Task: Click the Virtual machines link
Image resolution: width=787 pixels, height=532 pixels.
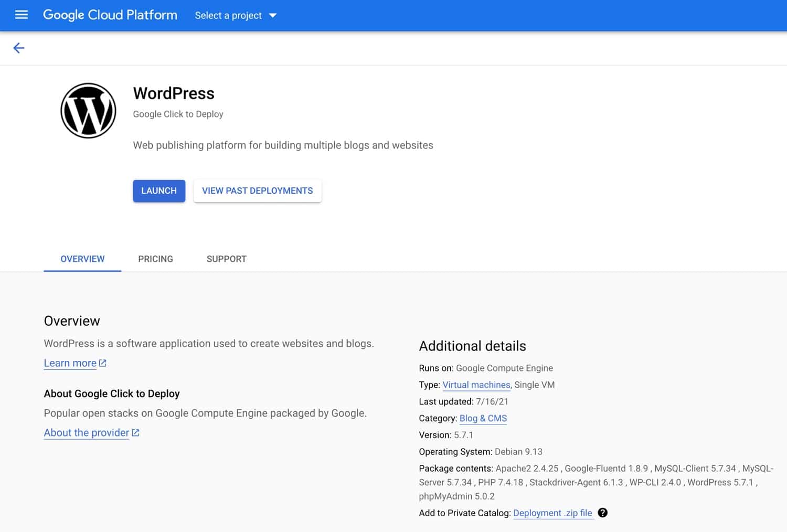Action: tap(476, 385)
